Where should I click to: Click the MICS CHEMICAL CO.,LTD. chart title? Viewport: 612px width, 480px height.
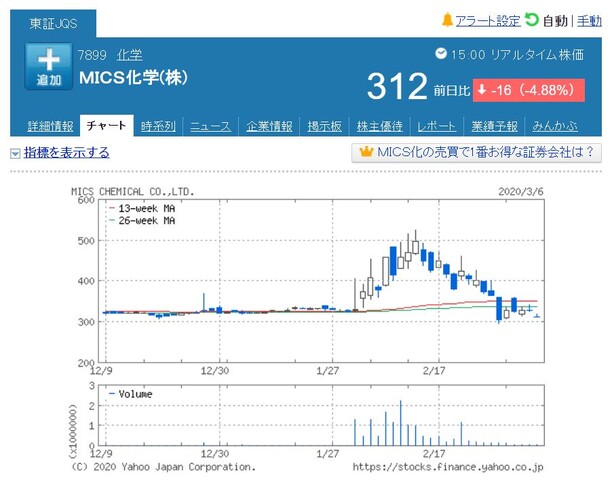pos(133,192)
